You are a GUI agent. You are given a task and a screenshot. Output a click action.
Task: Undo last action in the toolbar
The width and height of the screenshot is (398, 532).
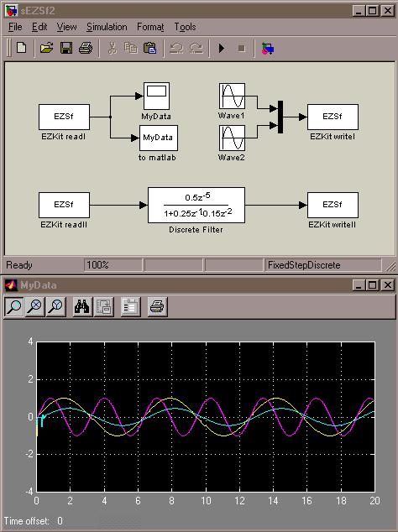pyautogui.click(x=175, y=48)
